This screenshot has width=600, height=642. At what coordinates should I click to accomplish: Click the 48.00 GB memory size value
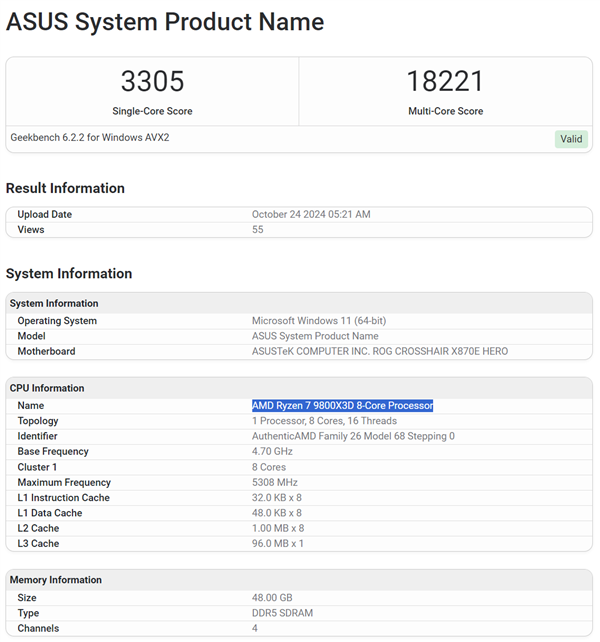point(273,598)
